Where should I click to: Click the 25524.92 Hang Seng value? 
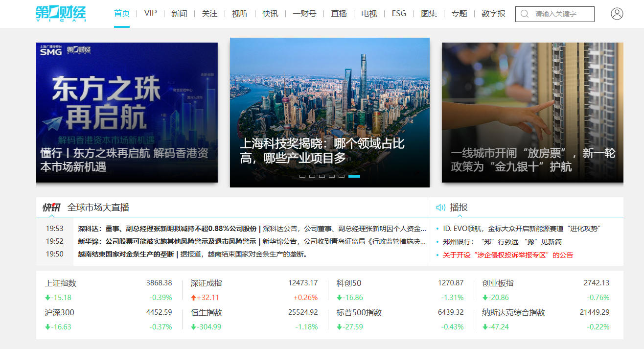(x=303, y=312)
